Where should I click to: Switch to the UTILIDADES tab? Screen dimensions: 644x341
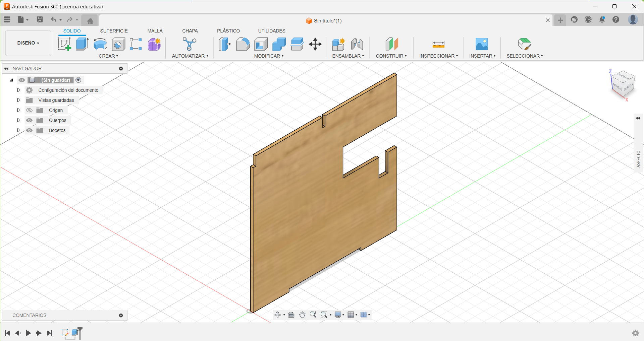pyautogui.click(x=272, y=31)
